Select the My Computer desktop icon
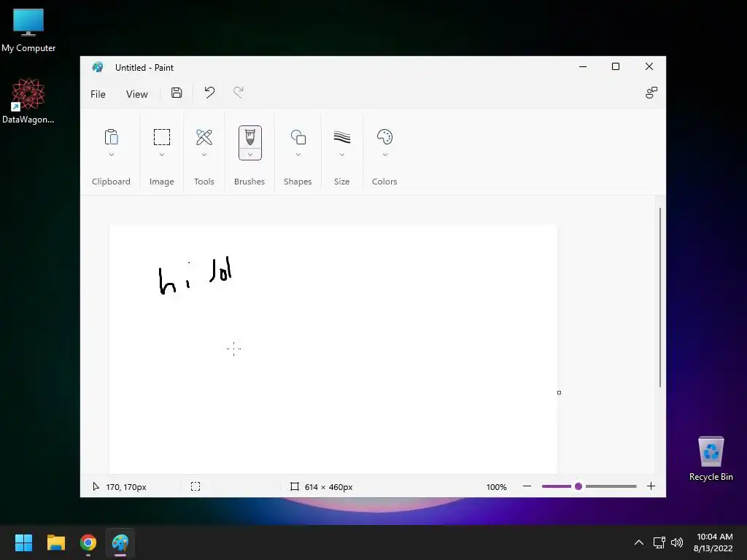Image resolution: width=747 pixels, height=560 pixels. (28, 31)
